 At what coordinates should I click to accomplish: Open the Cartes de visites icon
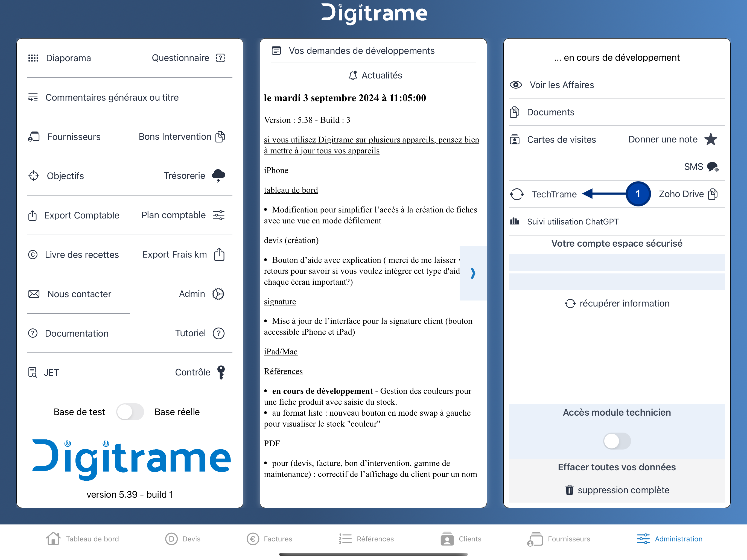tap(515, 139)
